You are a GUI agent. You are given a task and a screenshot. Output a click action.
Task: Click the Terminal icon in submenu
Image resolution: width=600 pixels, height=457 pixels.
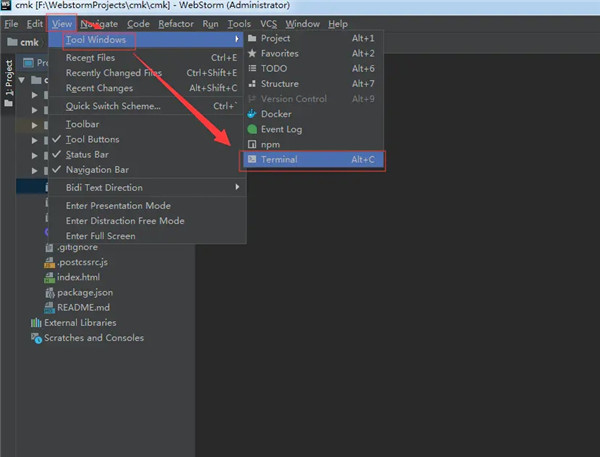[252, 159]
